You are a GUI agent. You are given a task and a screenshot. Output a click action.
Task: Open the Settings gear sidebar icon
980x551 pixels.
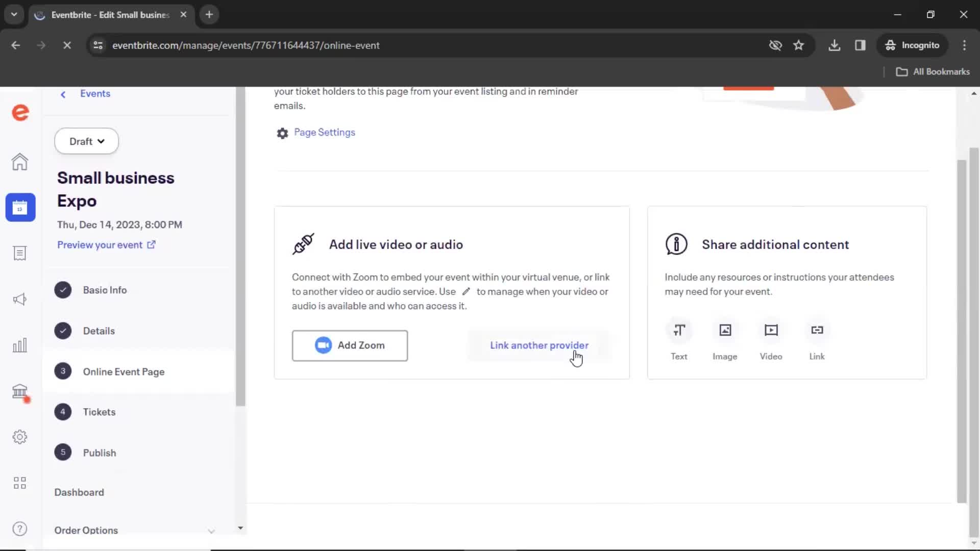pos(20,437)
